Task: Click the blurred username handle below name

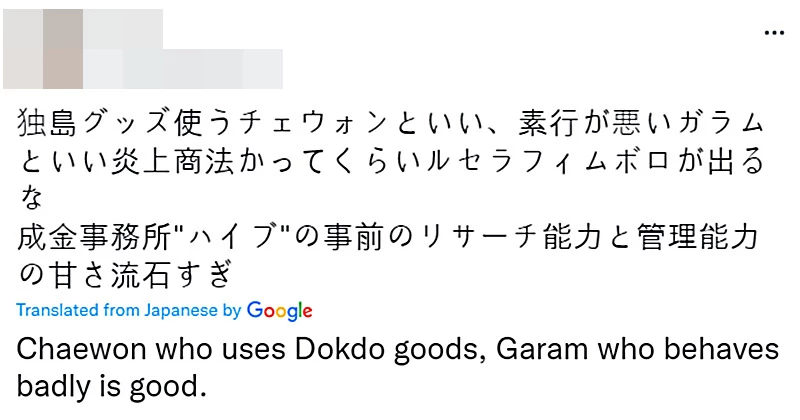Action: (x=183, y=69)
